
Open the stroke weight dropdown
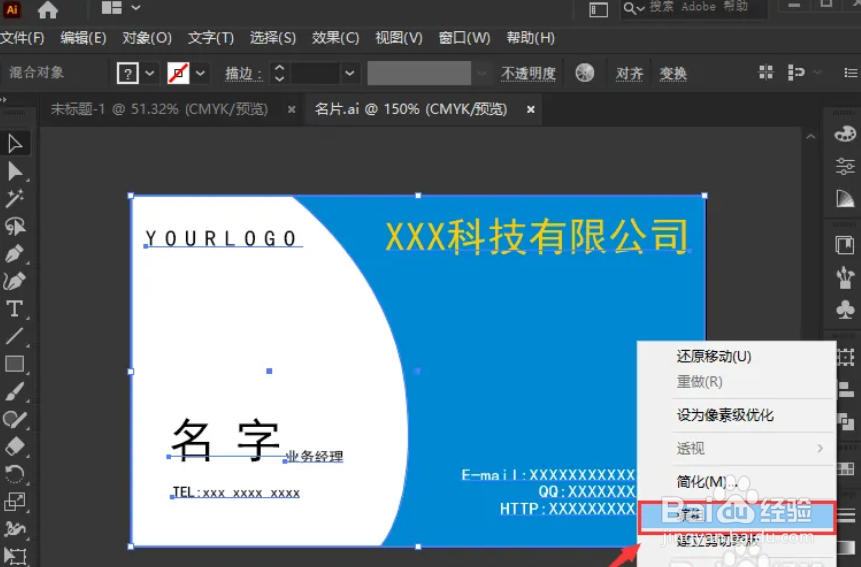349,73
